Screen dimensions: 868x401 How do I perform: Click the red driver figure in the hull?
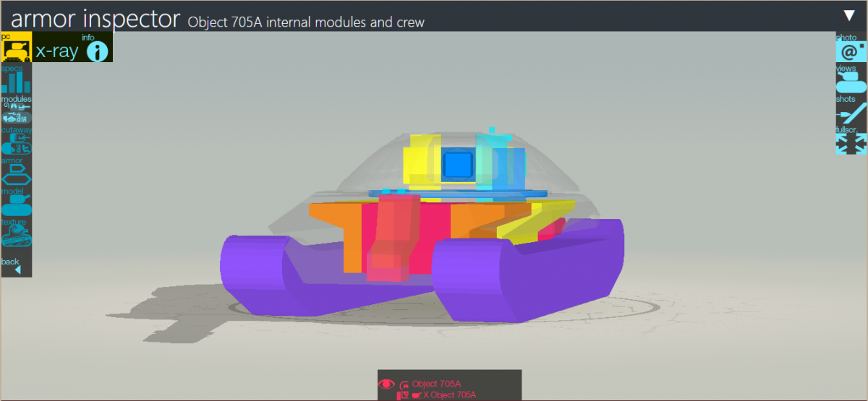(x=393, y=237)
